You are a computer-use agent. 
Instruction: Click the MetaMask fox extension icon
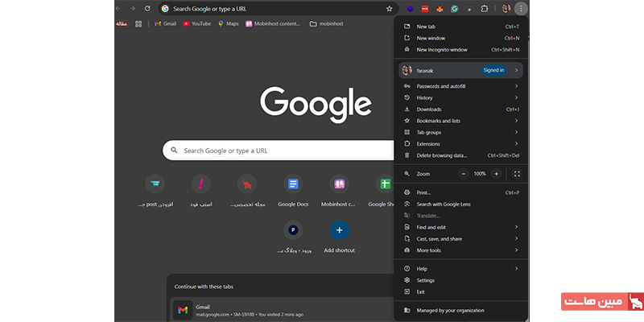point(440,9)
